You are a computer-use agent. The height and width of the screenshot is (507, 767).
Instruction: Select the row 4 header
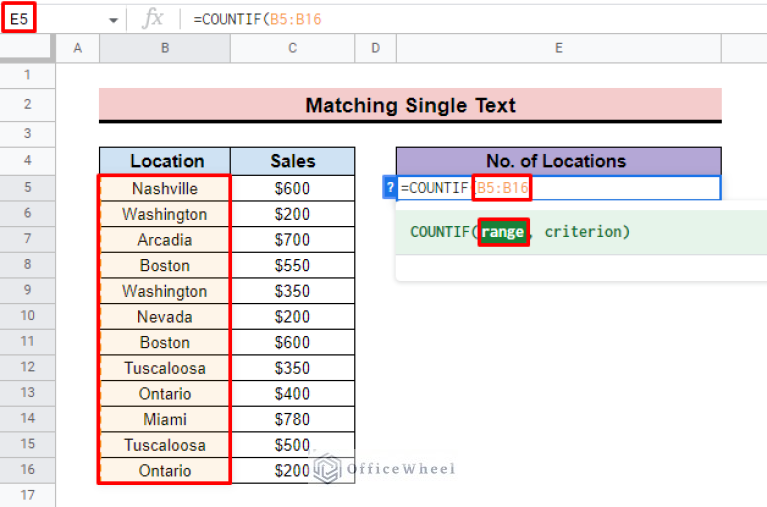tap(27, 161)
